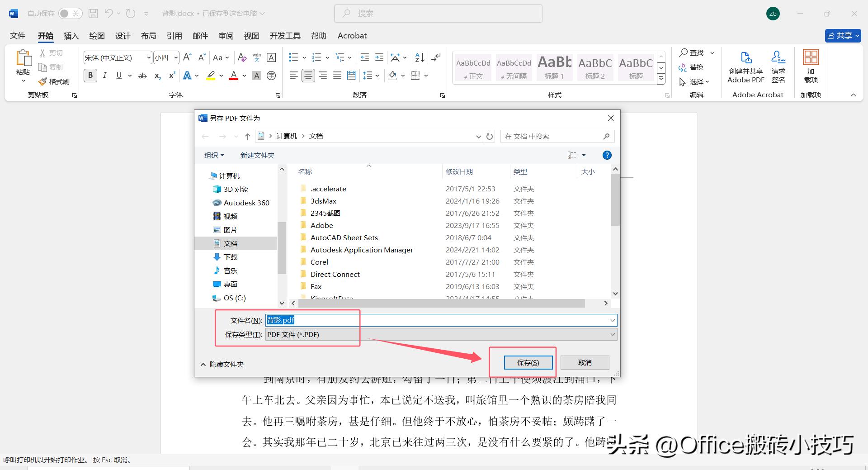Open the address path dropdown

(x=479, y=136)
